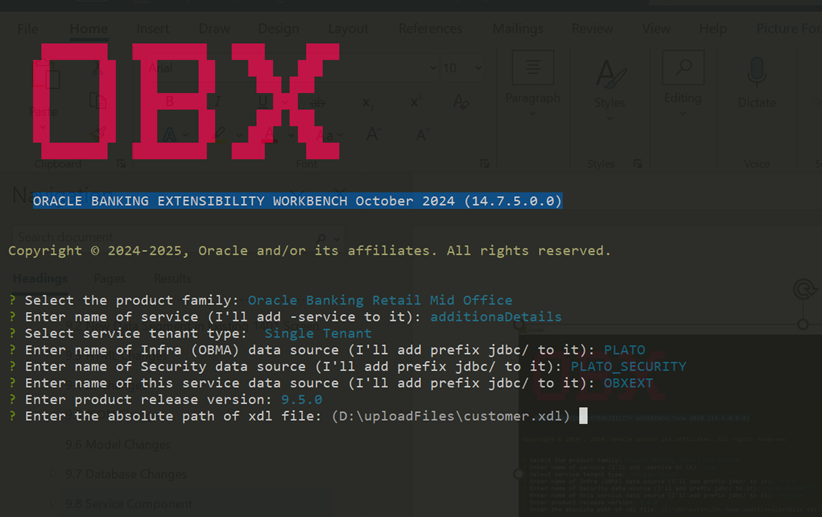Select the Headings tab in Navigation pane
The width and height of the screenshot is (822, 517).
click(x=40, y=278)
